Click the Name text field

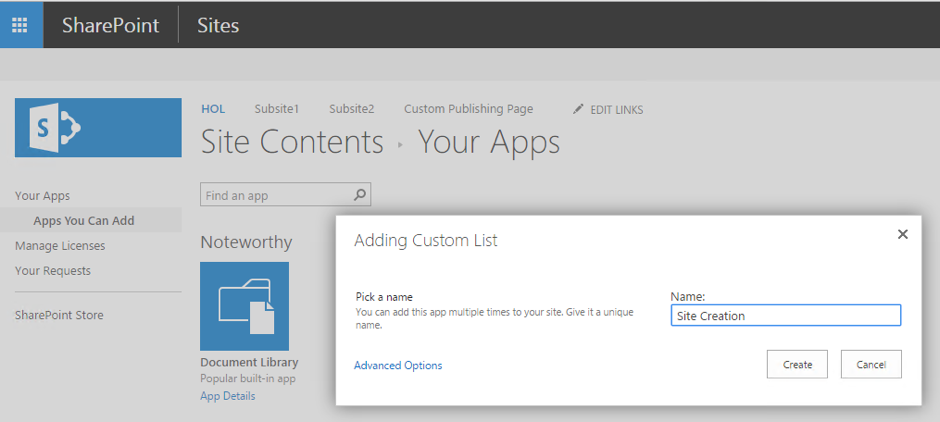pyautogui.click(x=785, y=316)
